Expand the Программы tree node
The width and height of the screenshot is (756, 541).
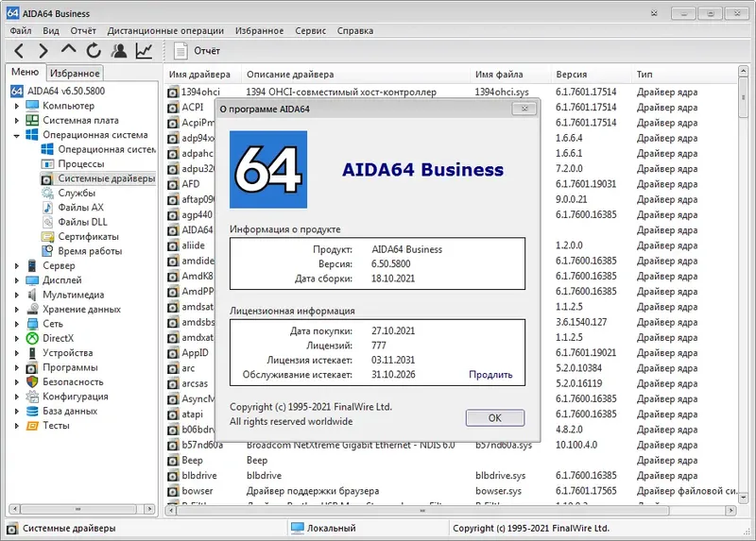pyautogui.click(x=17, y=367)
